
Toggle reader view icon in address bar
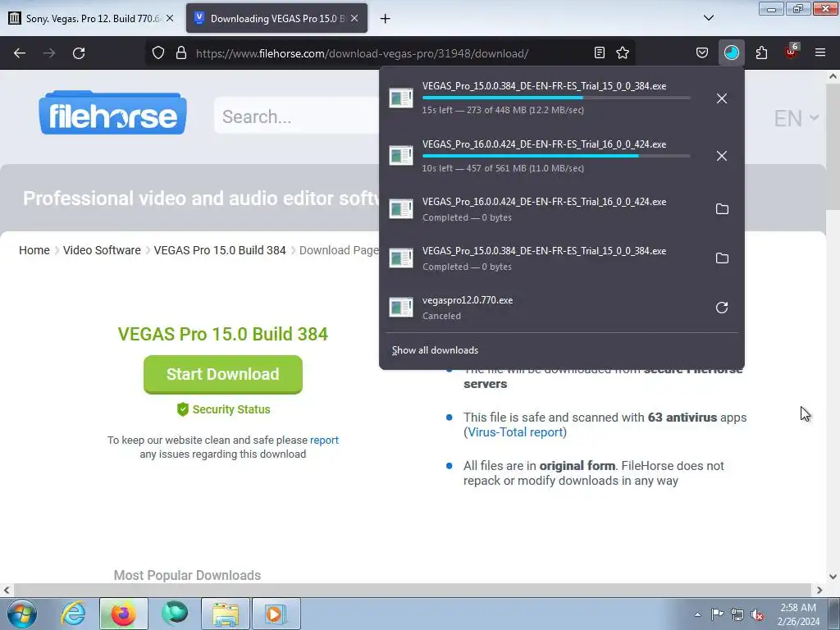600,53
